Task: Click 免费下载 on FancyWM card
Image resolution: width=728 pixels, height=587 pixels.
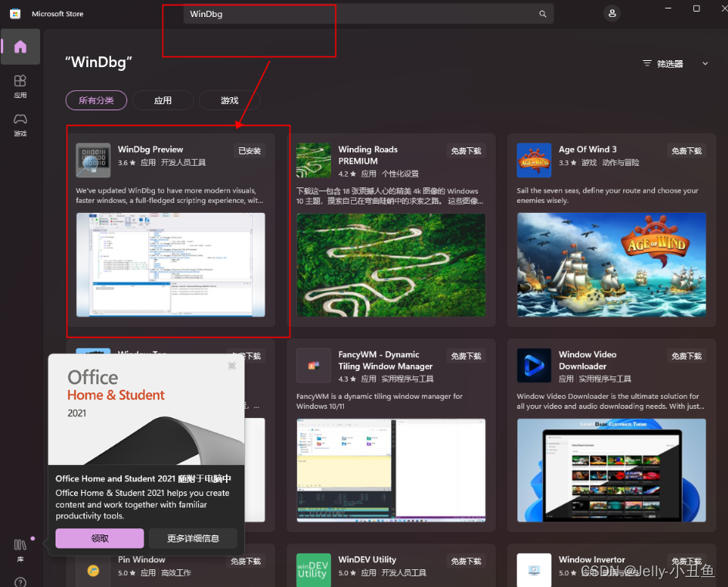Action: pos(466,356)
